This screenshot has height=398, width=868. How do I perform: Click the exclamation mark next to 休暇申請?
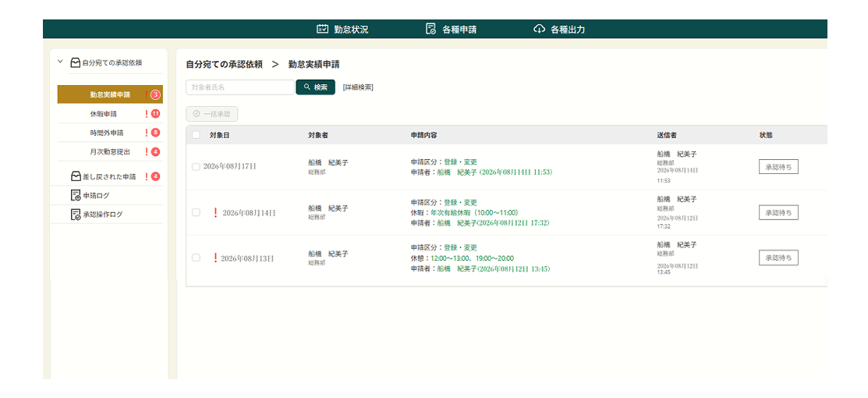(x=147, y=114)
